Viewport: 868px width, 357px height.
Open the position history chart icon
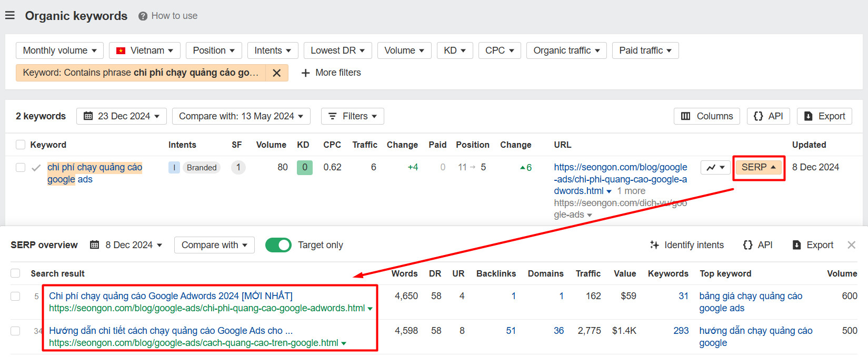click(x=715, y=168)
